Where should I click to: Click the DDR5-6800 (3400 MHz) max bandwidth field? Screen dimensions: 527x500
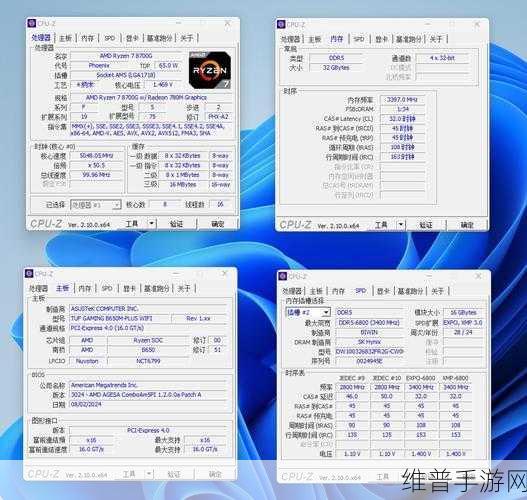[369, 323]
